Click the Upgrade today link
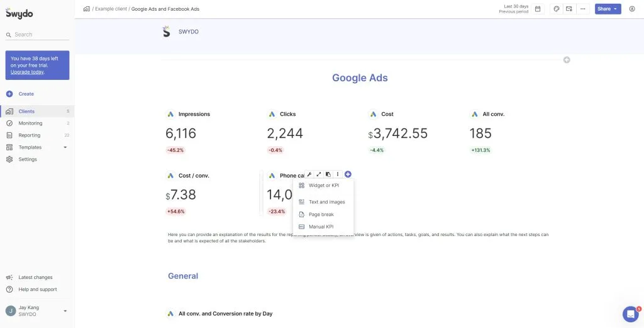This screenshot has height=328, width=644. (26, 72)
